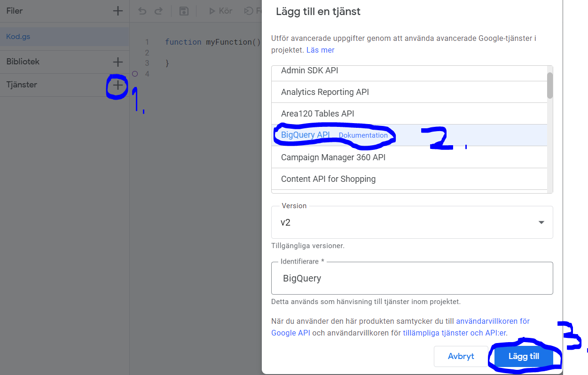
Task: Open tillämpliga tjänster och API:er link
Action: [x=455, y=333]
